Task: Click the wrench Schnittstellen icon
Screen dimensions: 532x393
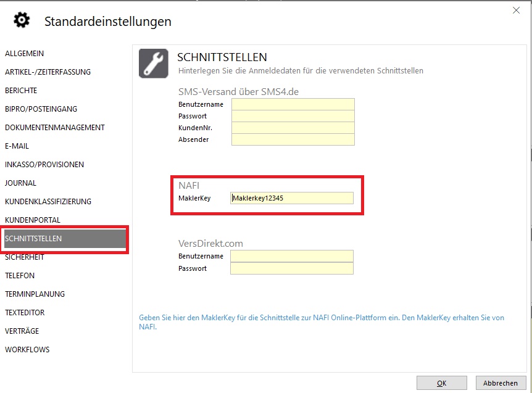Action: pos(154,64)
